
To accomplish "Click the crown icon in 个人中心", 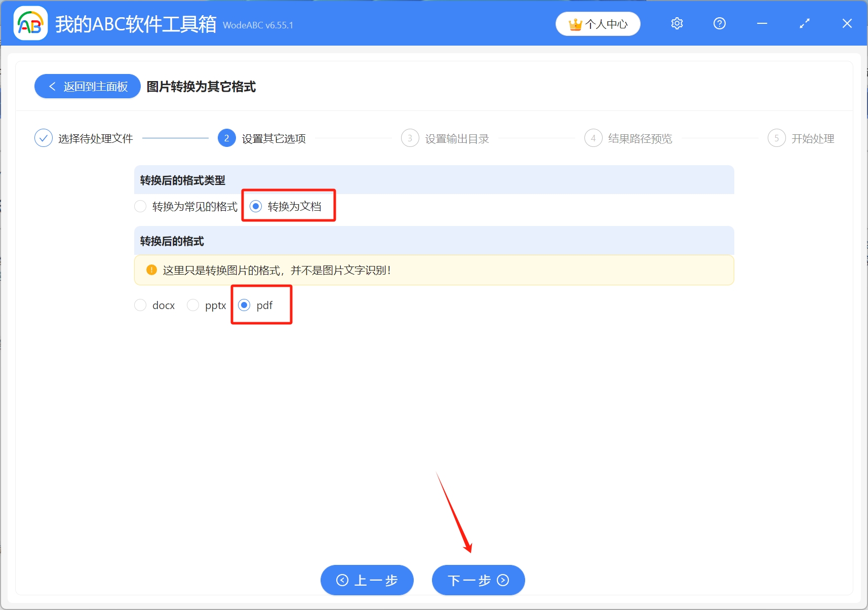I will 575,24.
